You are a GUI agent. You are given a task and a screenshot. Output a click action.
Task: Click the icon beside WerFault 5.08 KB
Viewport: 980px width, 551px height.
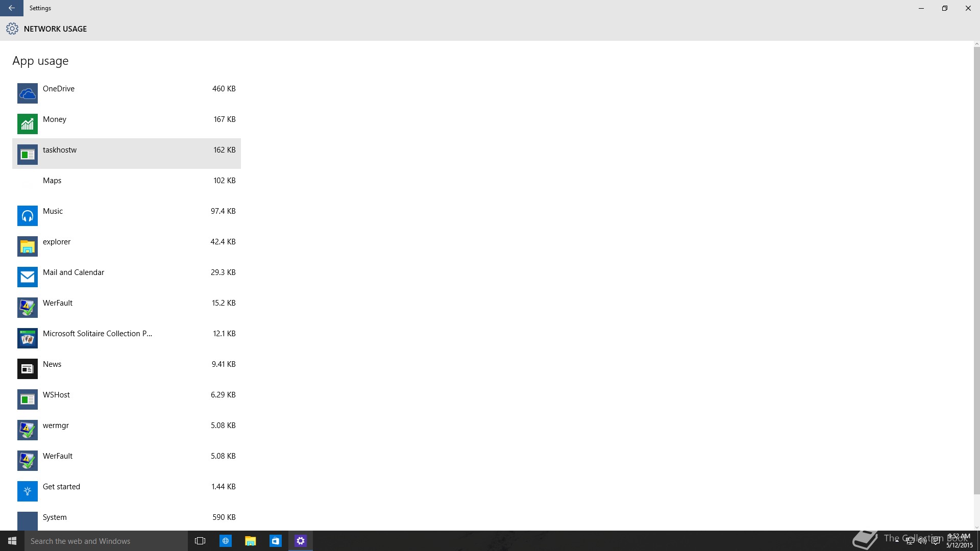pos(28,461)
